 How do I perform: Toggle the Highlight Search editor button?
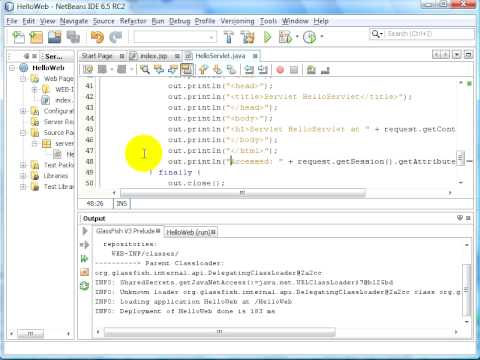(187, 69)
